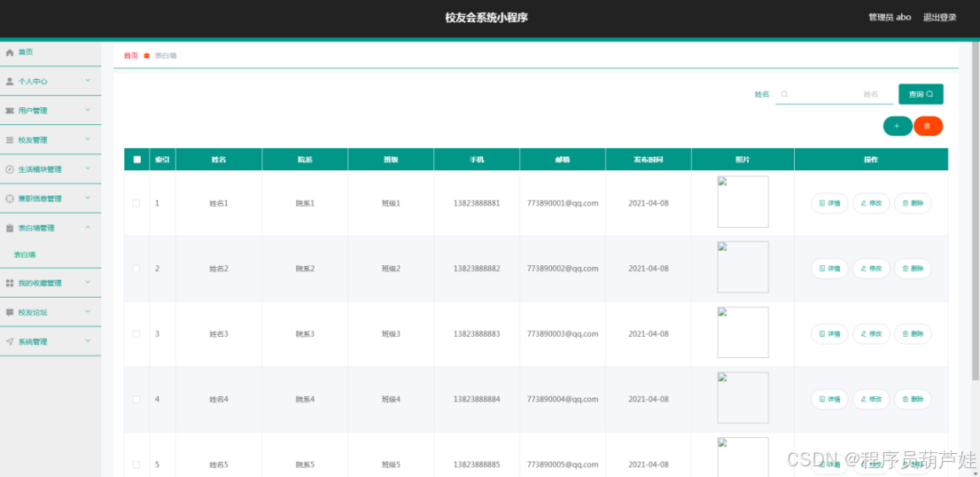The height and width of the screenshot is (477, 980).
Task: Click the list icon beside 校友管理
Action: [x=10, y=140]
